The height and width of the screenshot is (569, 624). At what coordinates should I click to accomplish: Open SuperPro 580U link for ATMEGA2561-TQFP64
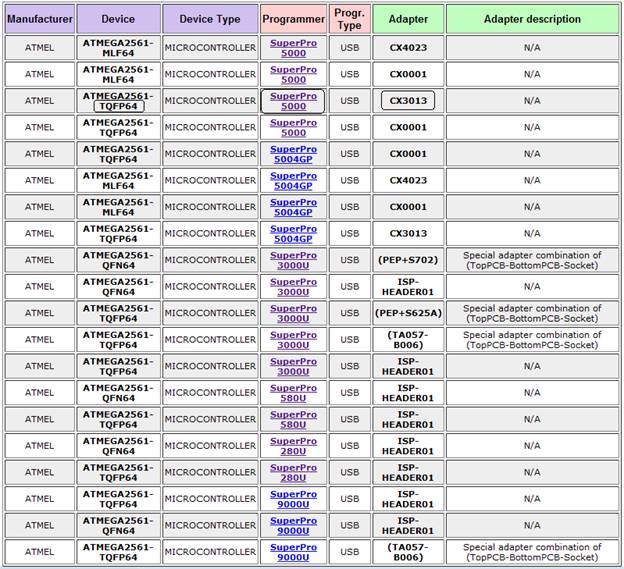(293, 419)
